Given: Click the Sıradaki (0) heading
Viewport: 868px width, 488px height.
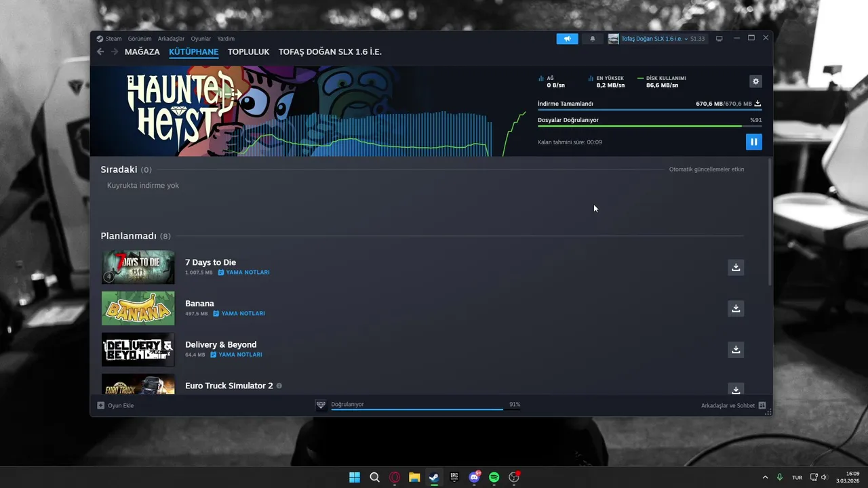Looking at the screenshot, I should (126, 169).
